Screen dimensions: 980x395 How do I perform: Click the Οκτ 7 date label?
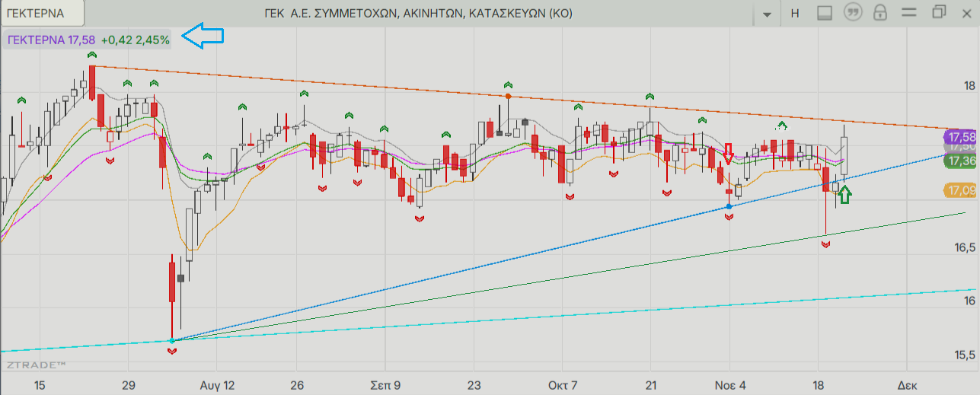tap(563, 384)
